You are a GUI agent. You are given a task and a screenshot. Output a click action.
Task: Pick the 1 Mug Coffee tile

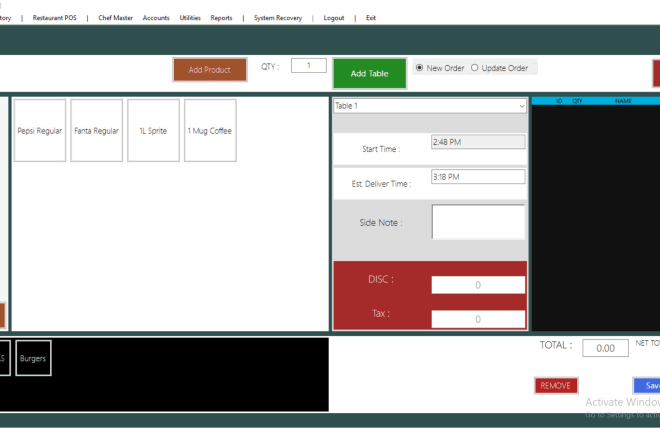point(210,130)
